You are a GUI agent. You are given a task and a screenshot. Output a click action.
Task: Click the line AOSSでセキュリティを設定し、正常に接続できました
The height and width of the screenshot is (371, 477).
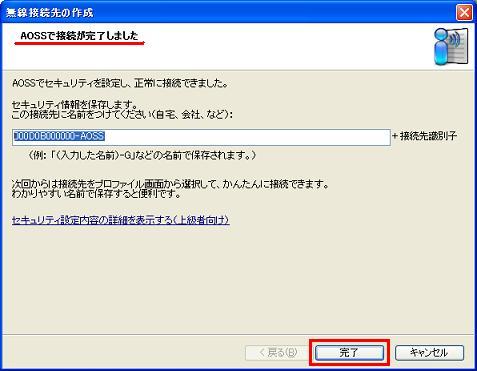click(x=120, y=83)
